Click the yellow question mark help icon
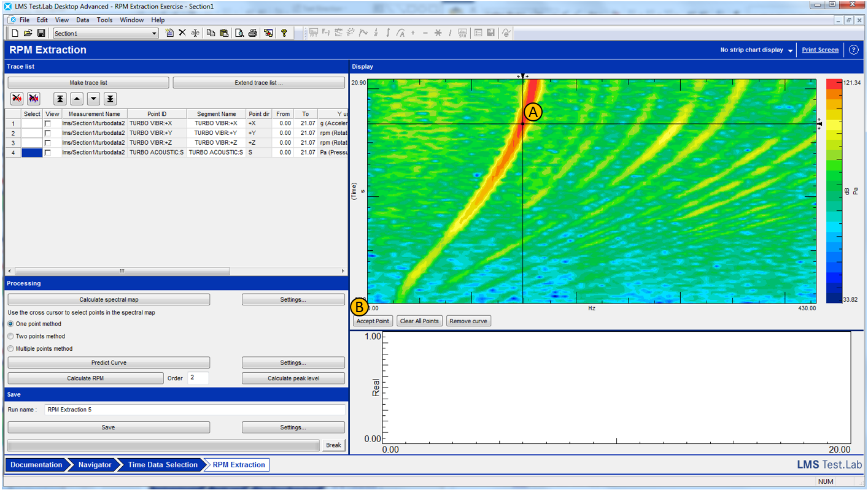Screen dimensions: 868x490 pyautogui.click(x=284, y=33)
